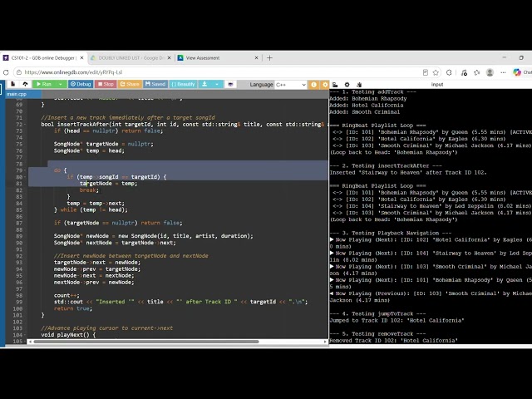This screenshot has height=399, width=532.
Task: Expand the download options arrow
Action: (217, 84)
